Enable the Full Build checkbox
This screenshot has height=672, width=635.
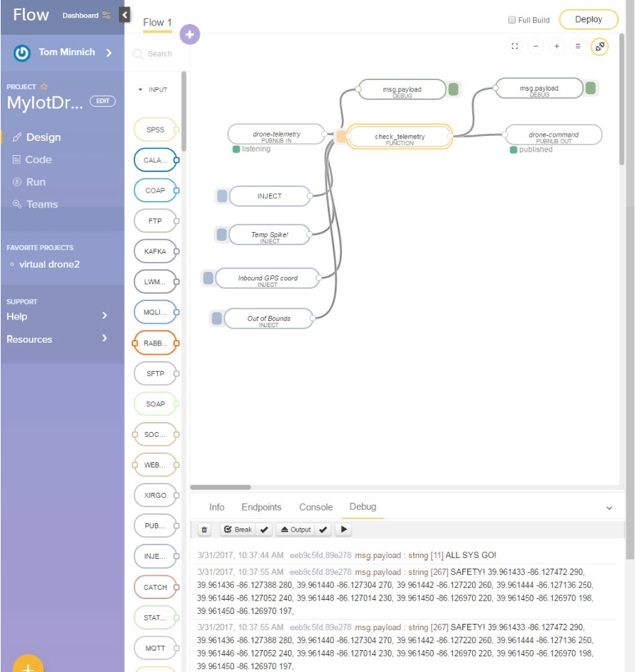pos(512,20)
